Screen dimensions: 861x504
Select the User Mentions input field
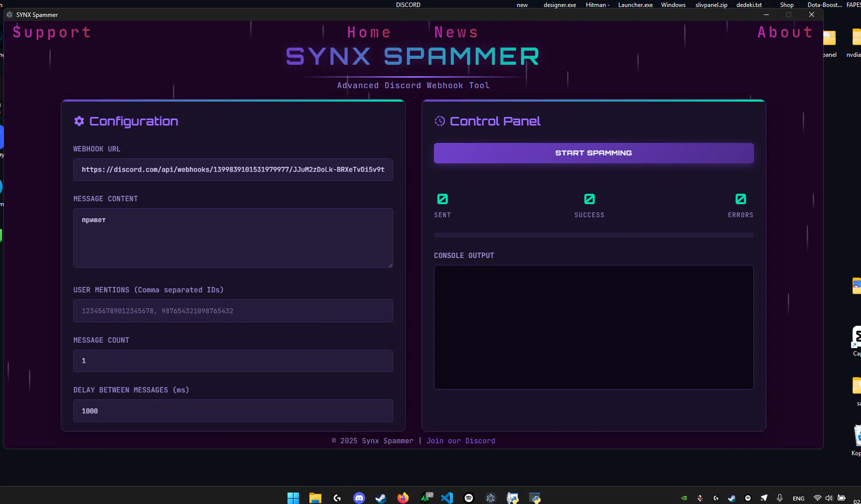pyautogui.click(x=233, y=311)
